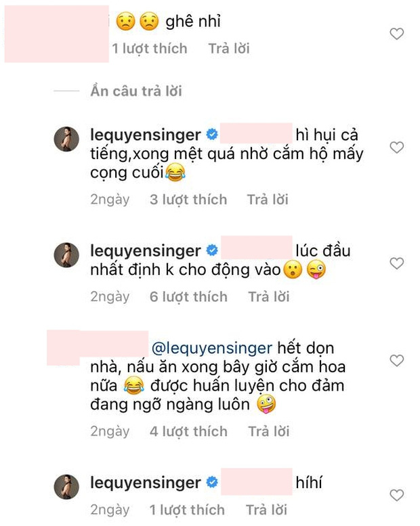The width and height of the screenshot is (420, 526).
Task: Tap heart on 'lúc đầu nhất định' comment
Action: coord(396,263)
